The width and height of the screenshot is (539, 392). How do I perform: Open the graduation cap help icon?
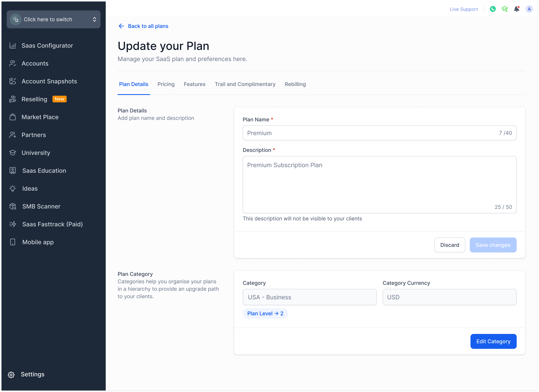click(505, 9)
